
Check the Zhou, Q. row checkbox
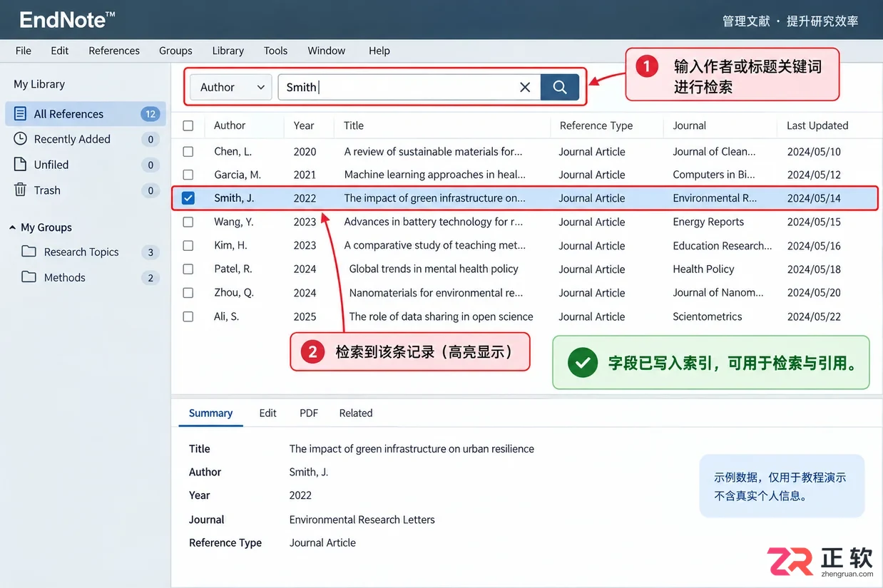pos(188,293)
